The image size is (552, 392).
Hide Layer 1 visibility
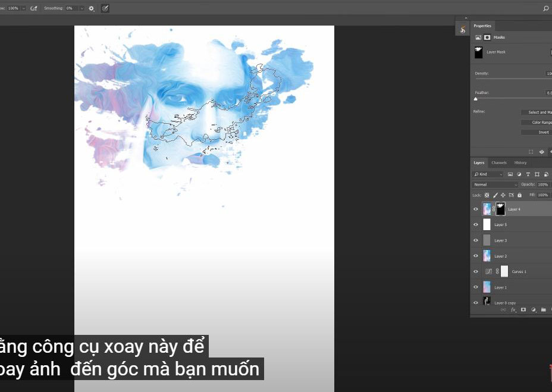click(x=476, y=287)
